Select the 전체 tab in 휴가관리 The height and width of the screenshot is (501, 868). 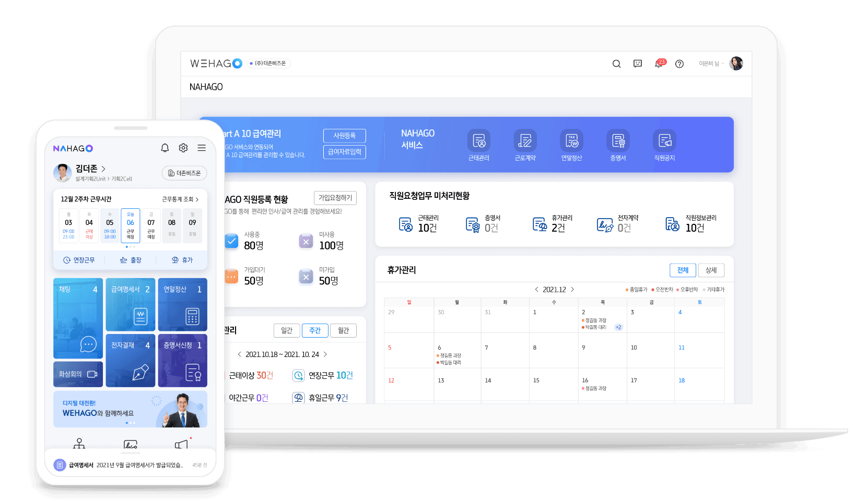tap(683, 270)
